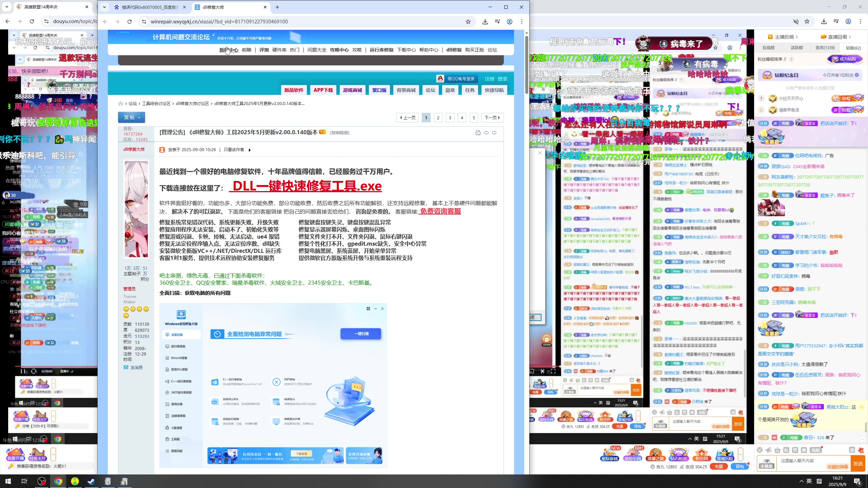868x488 pixels.
Task: Toggle 只看该作者 to show only author posts
Action: point(234,150)
